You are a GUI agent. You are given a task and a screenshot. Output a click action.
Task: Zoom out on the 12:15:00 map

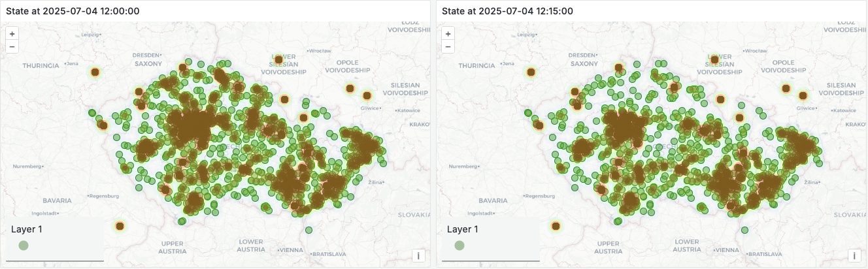click(448, 46)
